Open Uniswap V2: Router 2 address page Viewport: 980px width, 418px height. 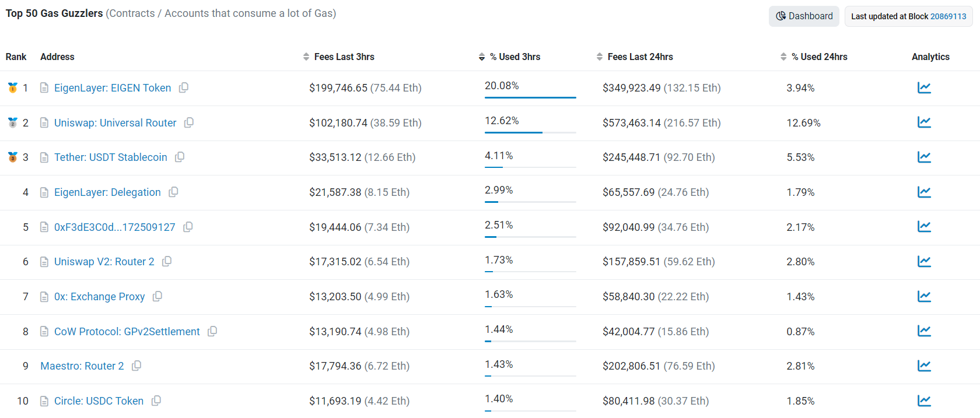[x=104, y=262]
